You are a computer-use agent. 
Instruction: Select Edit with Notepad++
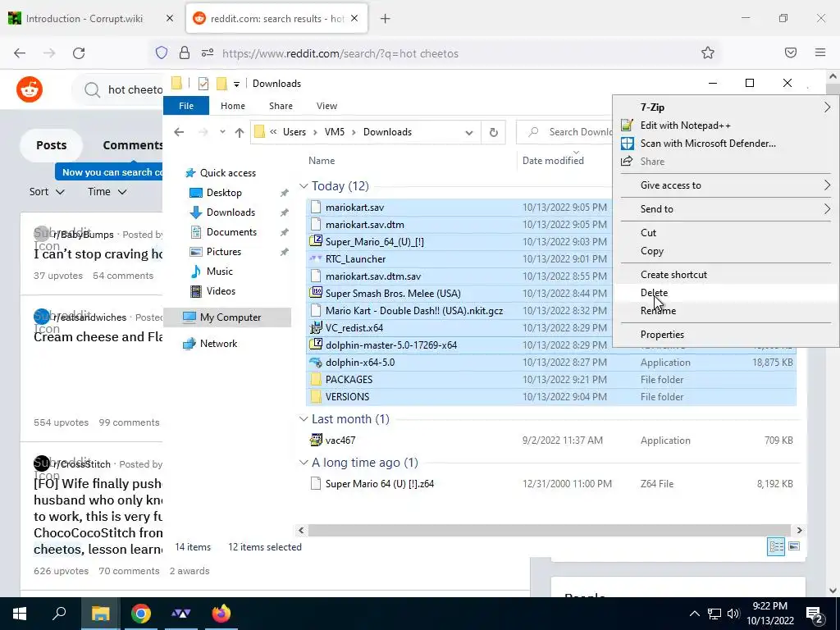click(725, 126)
